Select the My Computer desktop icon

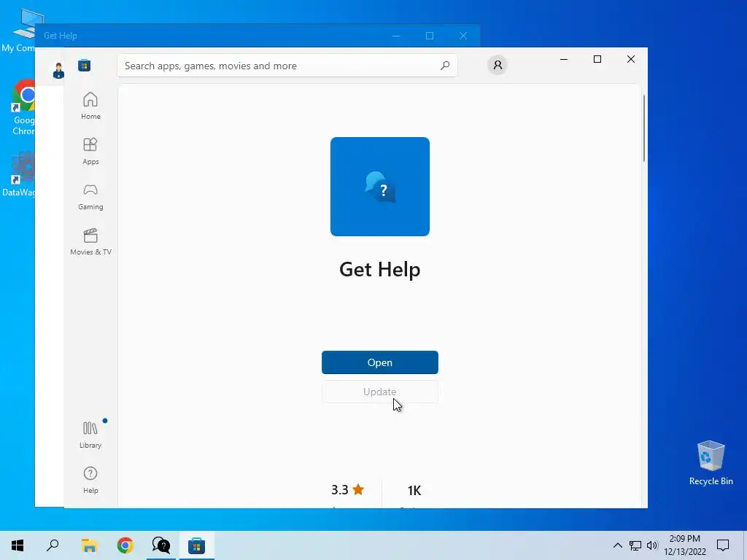tap(19, 31)
